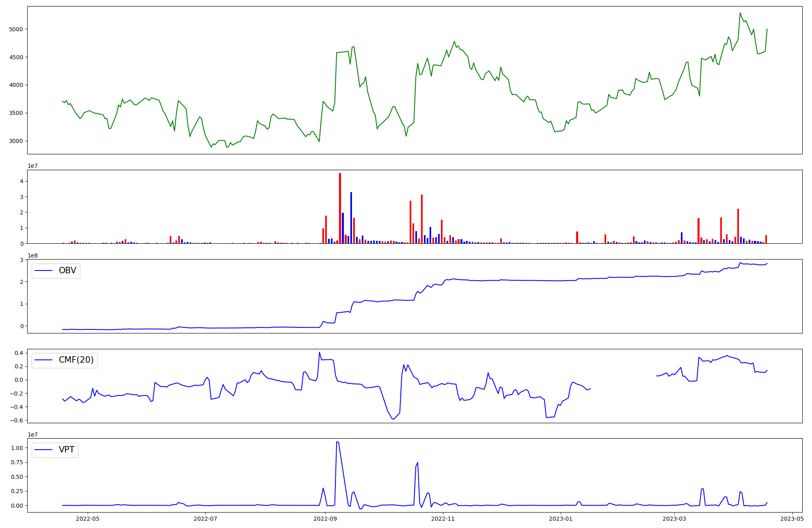
Task: Click the blue line sample in VPT legend
Action: (44, 450)
